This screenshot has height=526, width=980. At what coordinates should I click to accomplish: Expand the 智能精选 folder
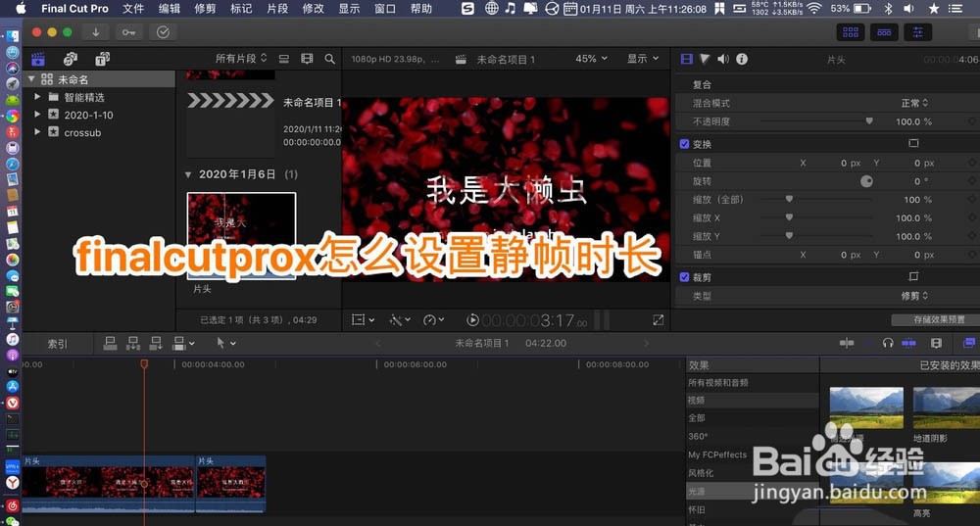pos(37,97)
